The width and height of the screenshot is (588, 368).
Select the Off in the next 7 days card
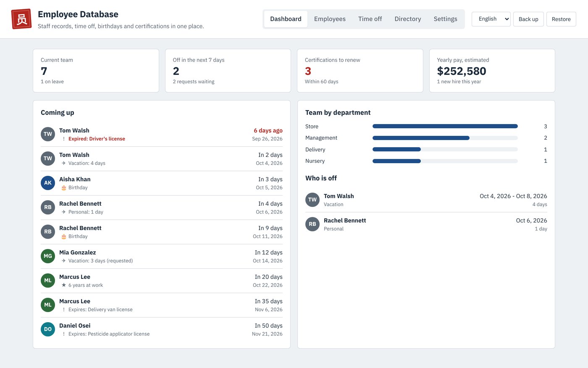[x=228, y=71]
